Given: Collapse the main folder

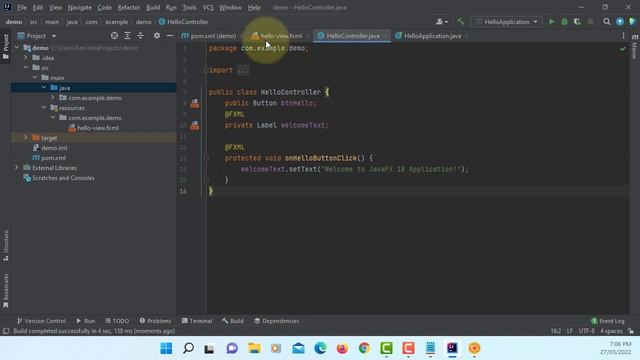Looking at the screenshot, I should pyautogui.click(x=35, y=78).
